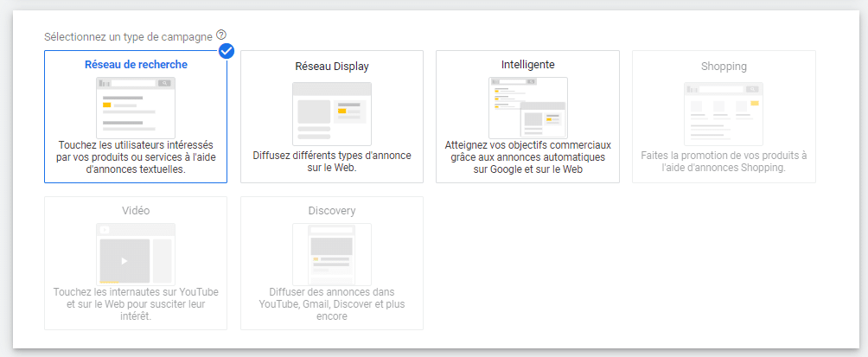Open the campaign type help icon
This screenshot has width=868, height=357.
pyautogui.click(x=221, y=35)
